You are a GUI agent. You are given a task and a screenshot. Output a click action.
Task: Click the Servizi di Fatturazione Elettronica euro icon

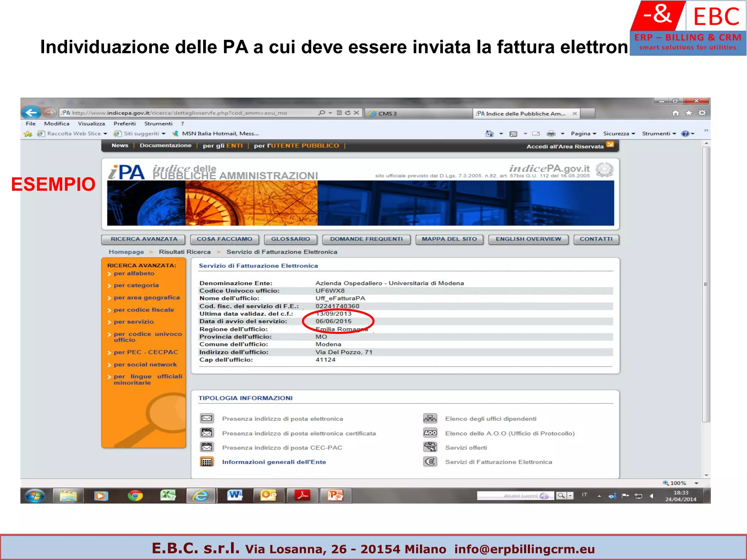tap(430, 462)
